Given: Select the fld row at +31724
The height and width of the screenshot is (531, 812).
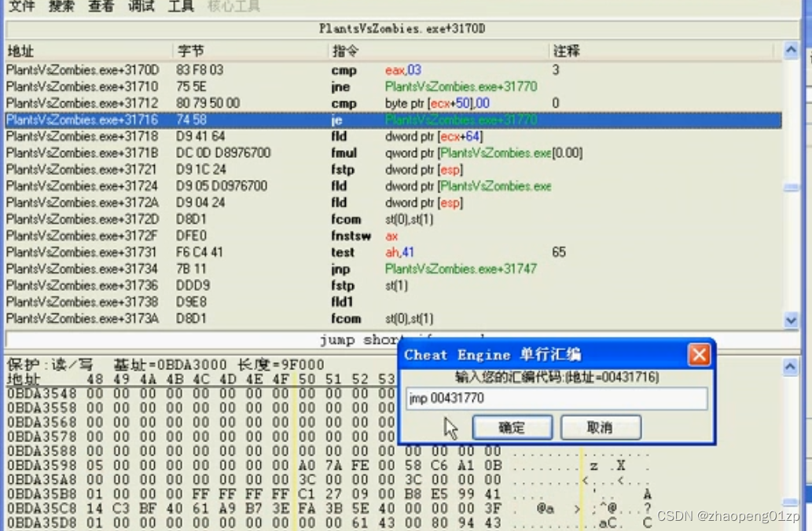Looking at the screenshot, I should [393, 186].
